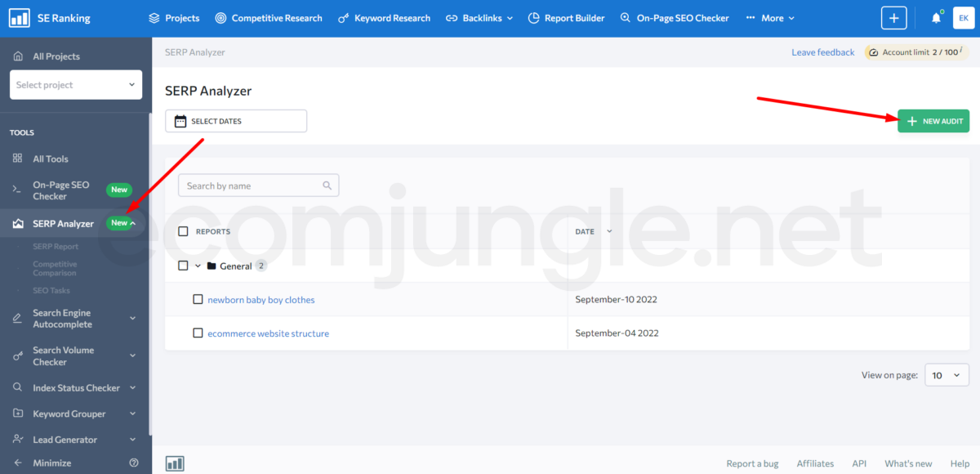Click the search magnifier icon in name field
This screenshot has width=980, height=474.
tap(327, 186)
